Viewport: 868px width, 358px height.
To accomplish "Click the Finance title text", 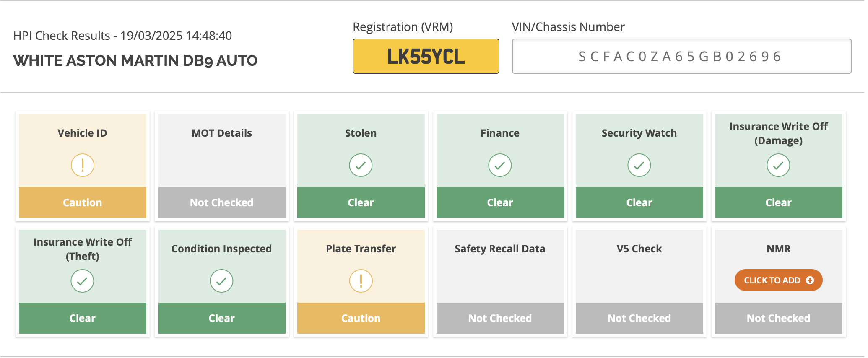I will coord(500,133).
